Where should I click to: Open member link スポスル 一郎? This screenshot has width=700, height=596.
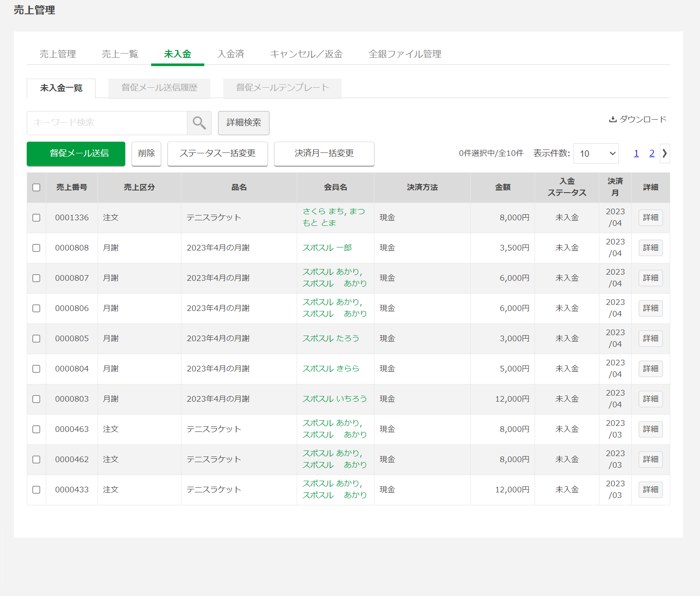point(327,248)
